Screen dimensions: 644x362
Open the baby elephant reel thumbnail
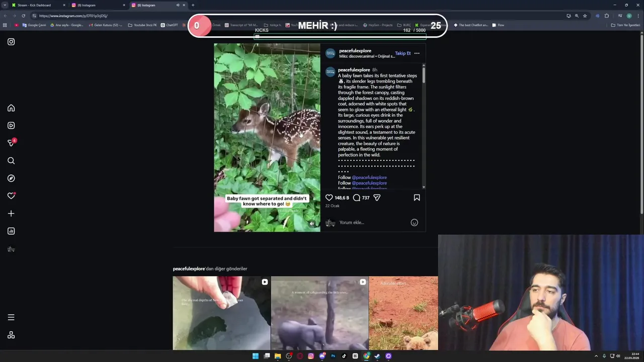pyautogui.click(x=319, y=313)
